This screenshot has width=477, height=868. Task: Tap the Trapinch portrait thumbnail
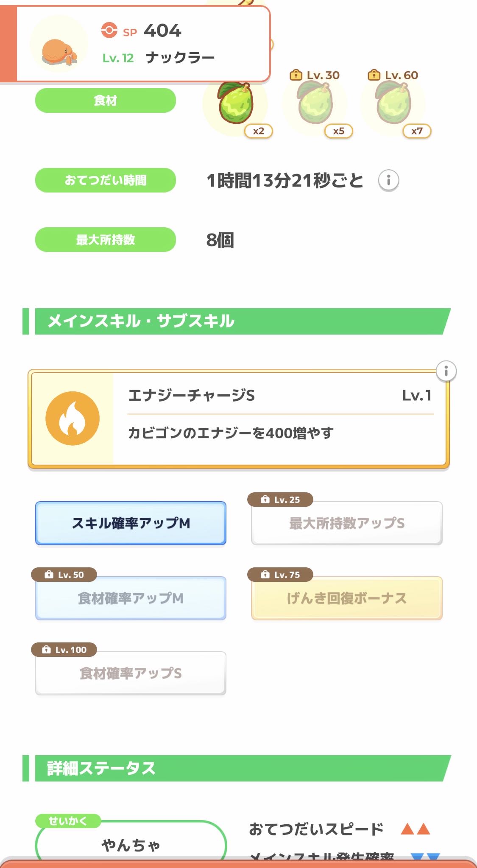[59, 45]
